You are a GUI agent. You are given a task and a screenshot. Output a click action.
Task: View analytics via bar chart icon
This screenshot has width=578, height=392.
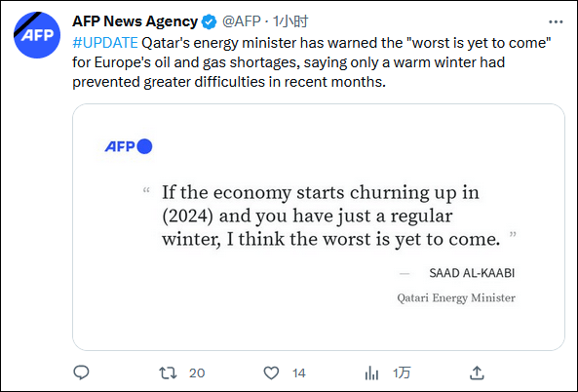coord(371,372)
